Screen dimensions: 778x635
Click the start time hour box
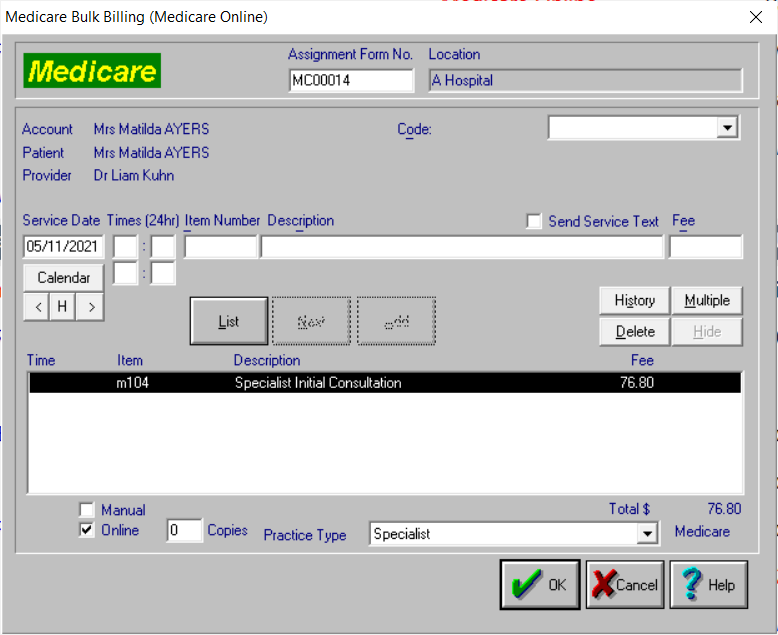click(125, 247)
